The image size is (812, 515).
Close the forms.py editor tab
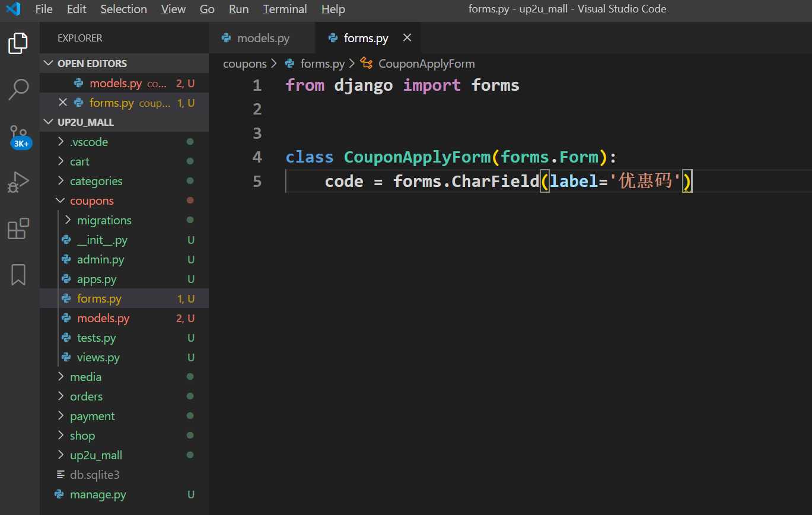[407, 37]
